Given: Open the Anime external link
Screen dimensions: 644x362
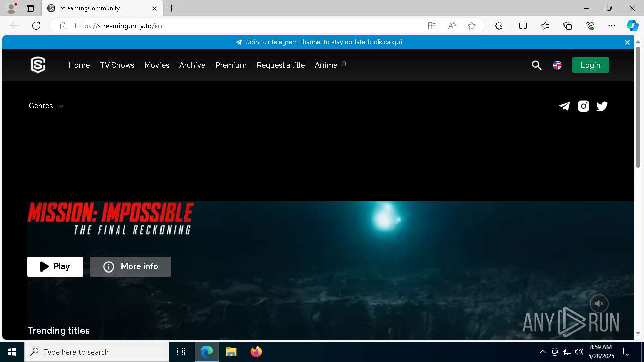Looking at the screenshot, I should tap(331, 65).
